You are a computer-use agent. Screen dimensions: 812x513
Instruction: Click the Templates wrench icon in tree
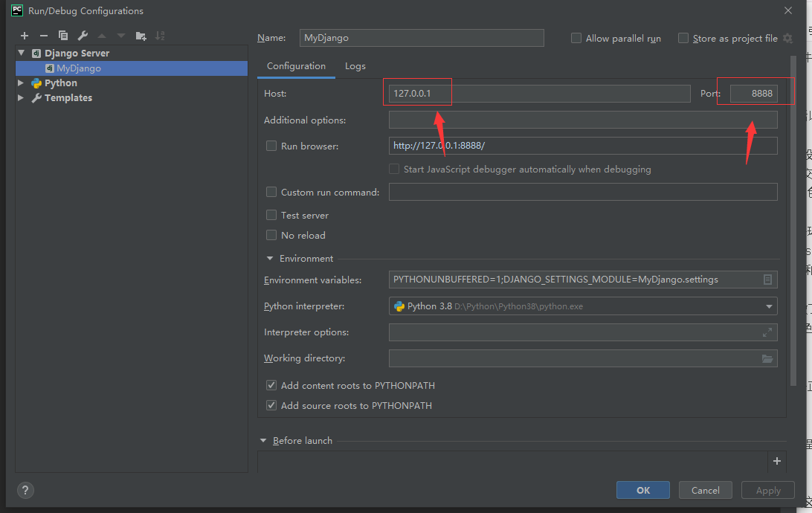click(36, 98)
